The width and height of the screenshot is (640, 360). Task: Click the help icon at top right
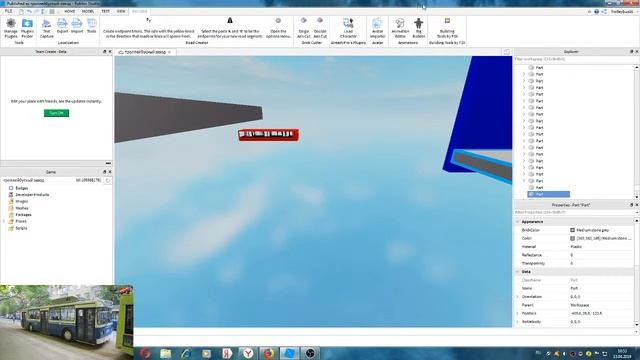click(x=597, y=11)
